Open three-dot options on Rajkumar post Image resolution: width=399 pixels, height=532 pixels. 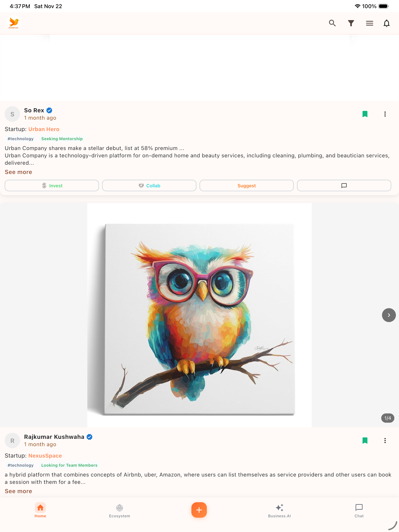pos(385,440)
